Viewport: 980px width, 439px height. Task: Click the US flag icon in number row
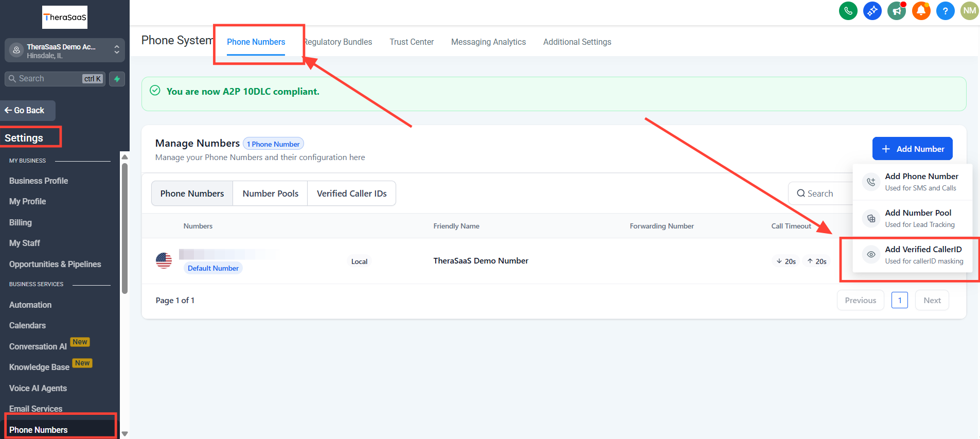coord(164,260)
